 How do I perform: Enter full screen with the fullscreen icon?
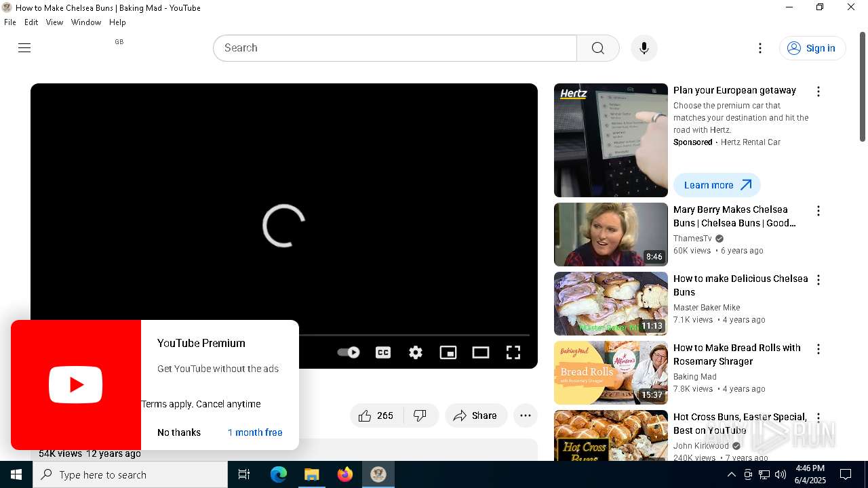[x=513, y=352]
